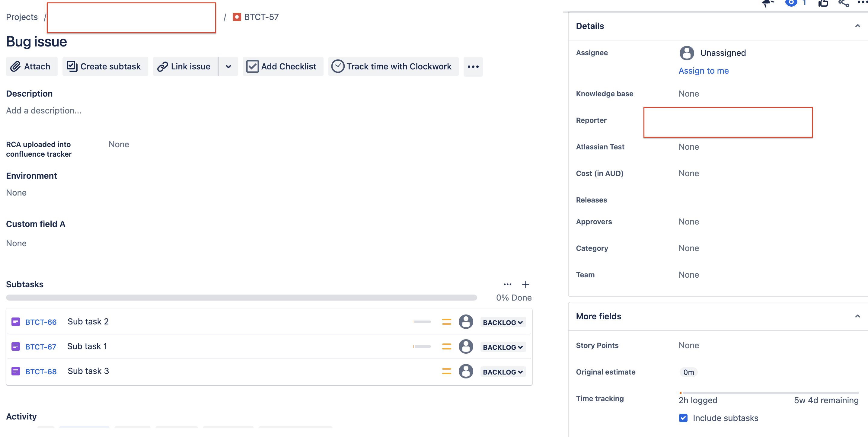Click priority icon of Sub task 2
The image size is (868, 437).
click(x=446, y=322)
